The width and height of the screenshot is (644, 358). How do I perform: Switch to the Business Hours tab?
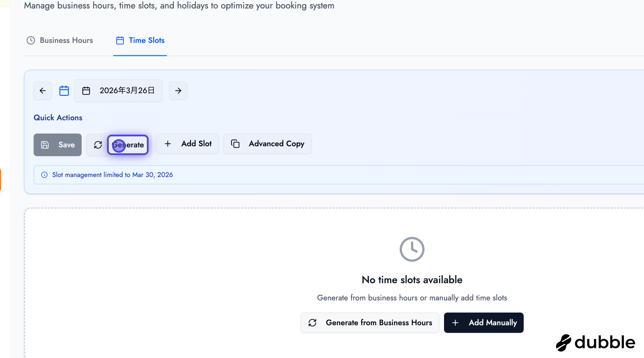[66, 40]
